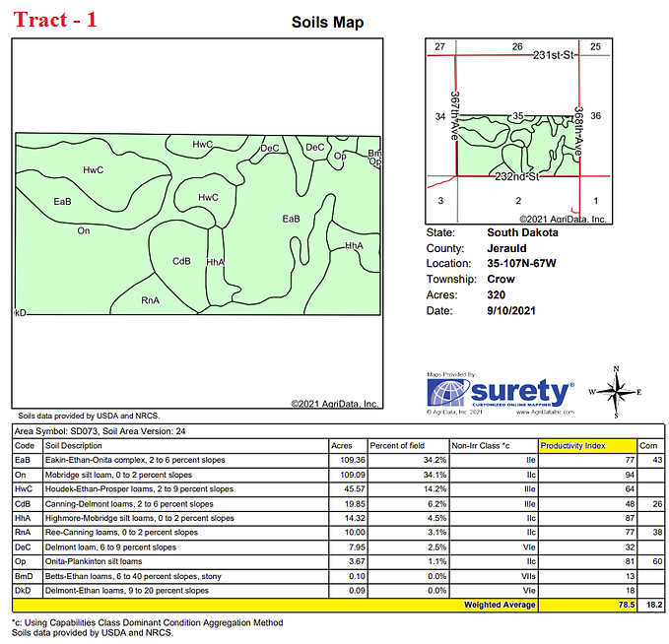
Task: Select "Houdek-Ethan-Prosper loams, 2 to 9 percent slopes"
Action: 139,489
